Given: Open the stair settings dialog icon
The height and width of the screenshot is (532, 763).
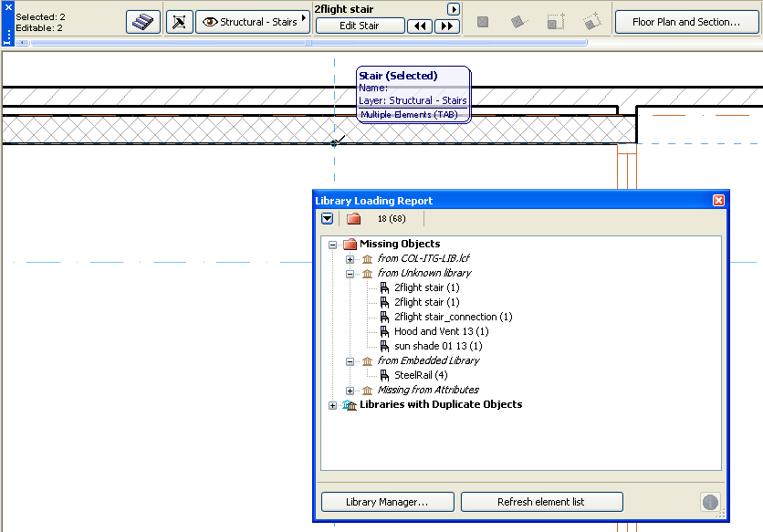Looking at the screenshot, I should pyautogui.click(x=143, y=22).
